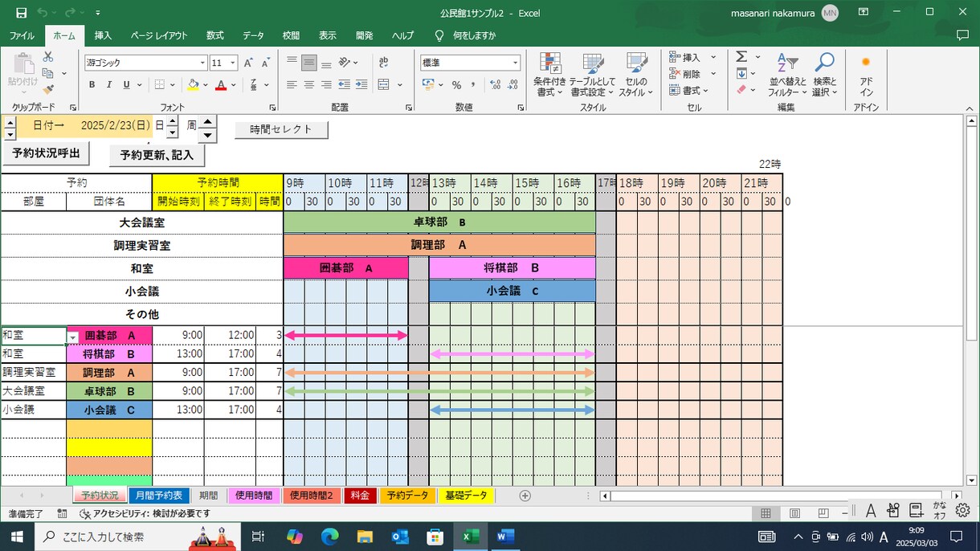Image resolution: width=980 pixels, height=551 pixels.
Task: Open the cell dropdown arrow beside 和室
Action: pyautogui.click(x=73, y=337)
